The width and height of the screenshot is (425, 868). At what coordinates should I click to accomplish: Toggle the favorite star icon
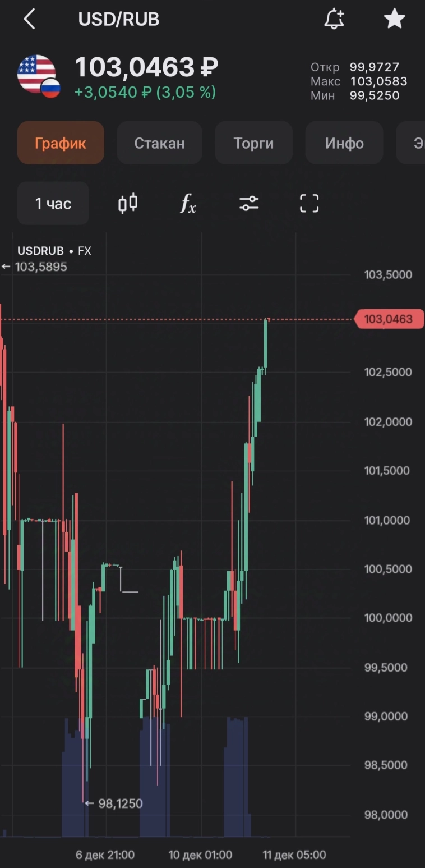(394, 20)
